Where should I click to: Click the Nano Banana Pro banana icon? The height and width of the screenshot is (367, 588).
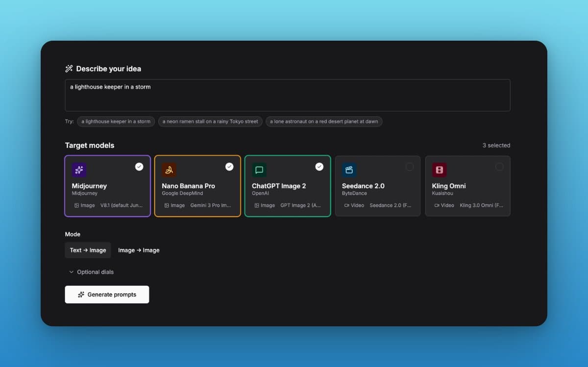click(169, 170)
